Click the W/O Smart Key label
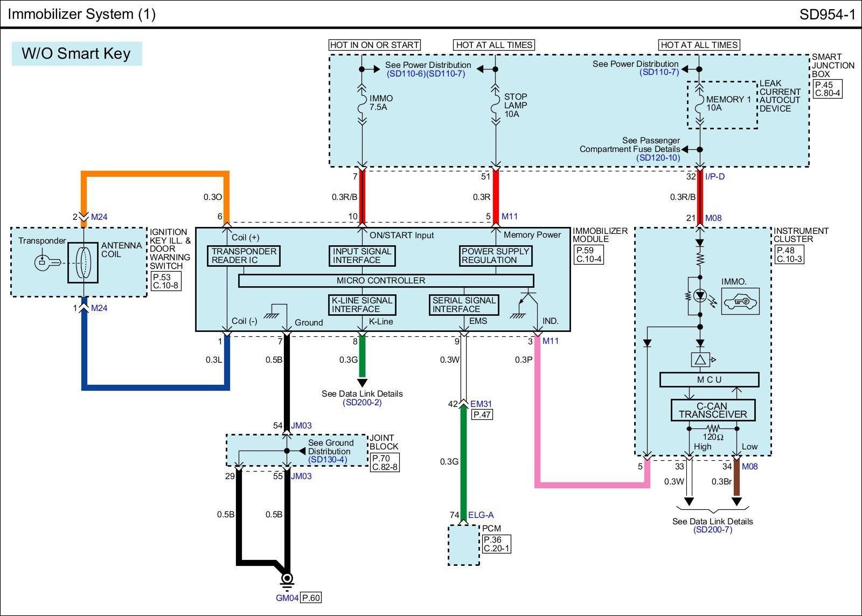This screenshot has height=616, width=862. click(x=77, y=54)
